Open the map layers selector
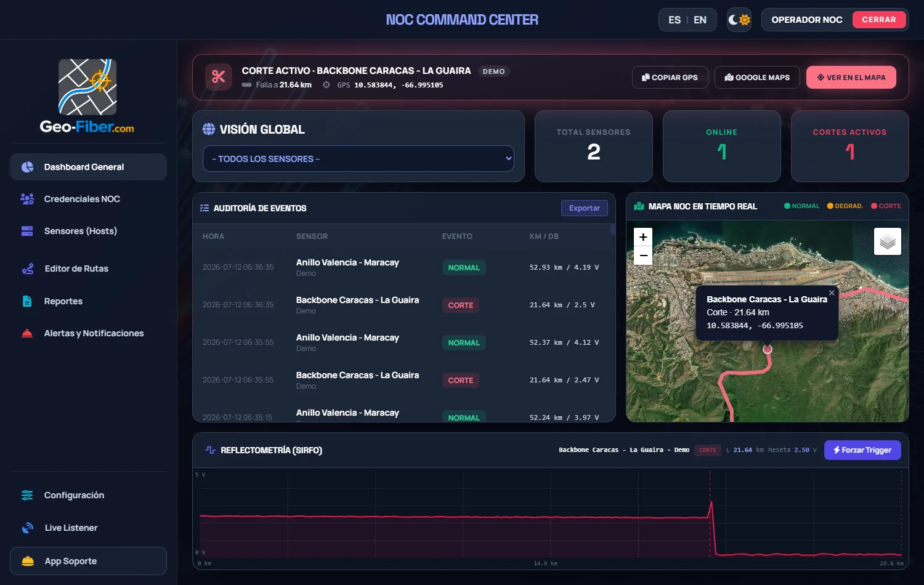The width and height of the screenshot is (924, 585). [888, 241]
